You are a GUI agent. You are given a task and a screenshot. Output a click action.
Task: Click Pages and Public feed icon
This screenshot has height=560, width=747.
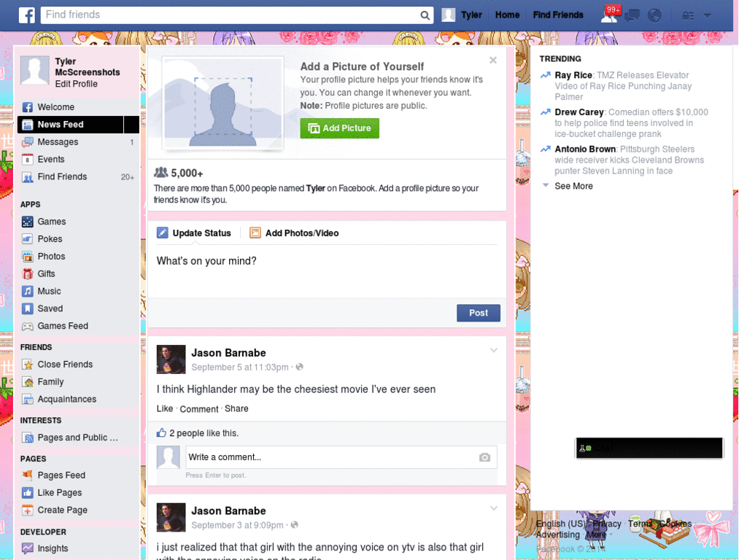pos(28,437)
